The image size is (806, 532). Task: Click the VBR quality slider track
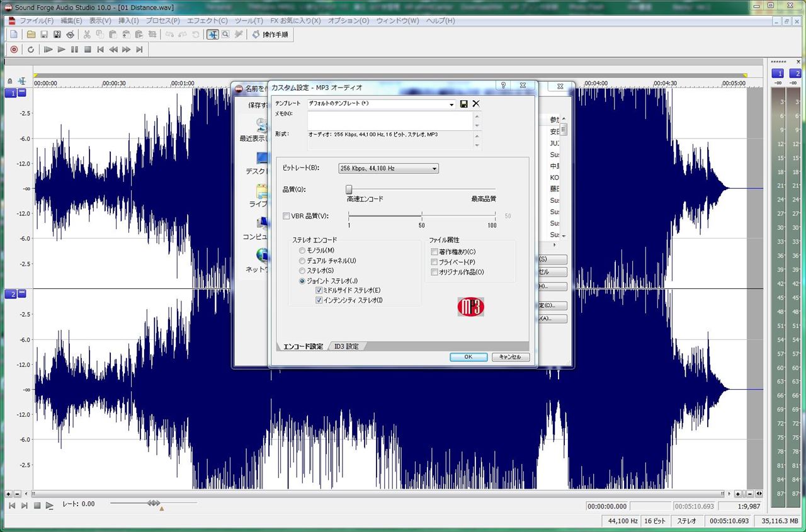[x=422, y=216]
